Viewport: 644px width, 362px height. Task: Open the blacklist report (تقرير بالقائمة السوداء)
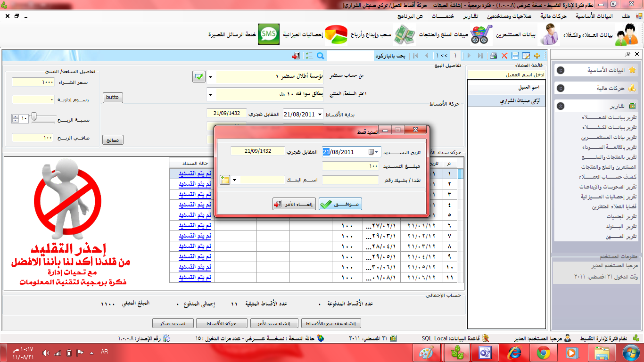[x=609, y=147]
